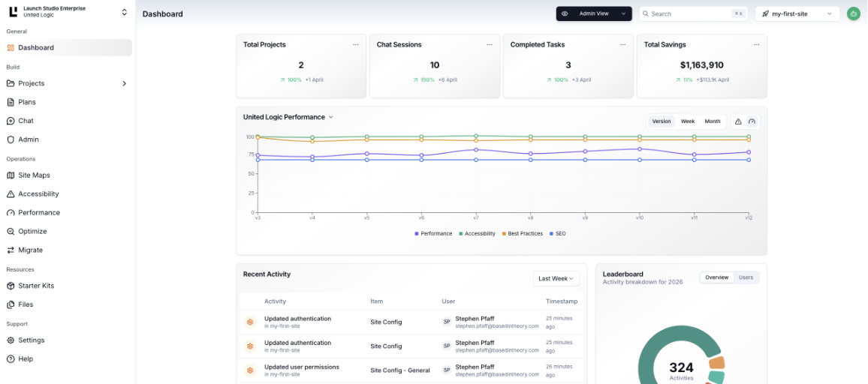Switch chart to accessibility warning icon
Screen dimensions: 868x384
[x=738, y=121]
